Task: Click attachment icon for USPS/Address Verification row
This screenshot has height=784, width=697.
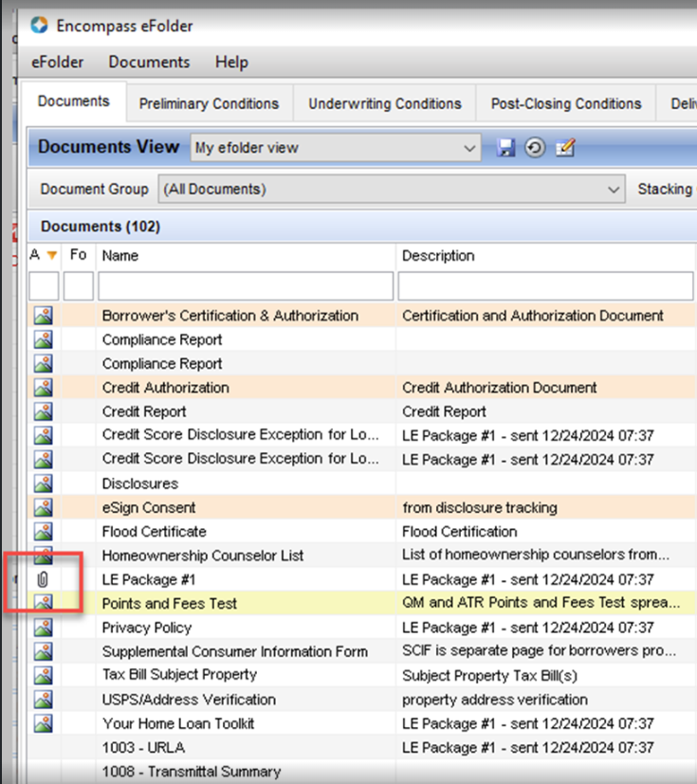Action: pyautogui.click(x=44, y=700)
